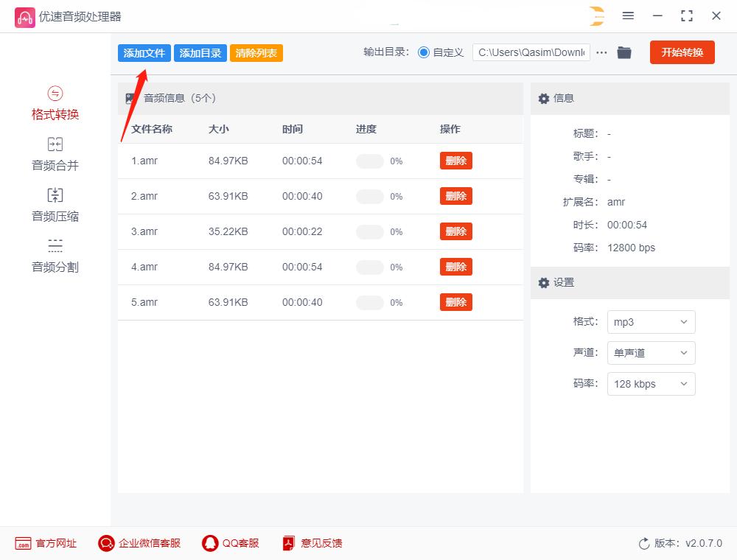737x560 pixels.
Task: Click 开始转换 to start conversion
Action: (682, 52)
